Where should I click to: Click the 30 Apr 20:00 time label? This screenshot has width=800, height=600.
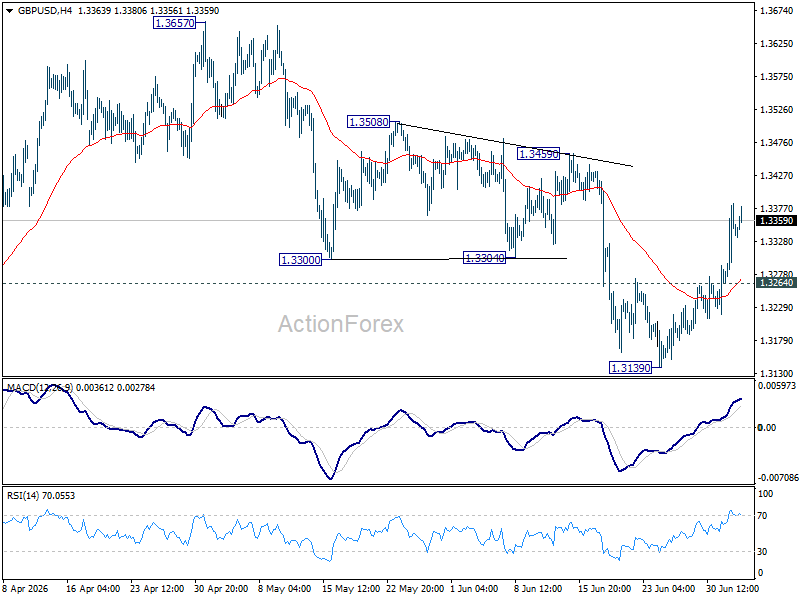coord(221,588)
